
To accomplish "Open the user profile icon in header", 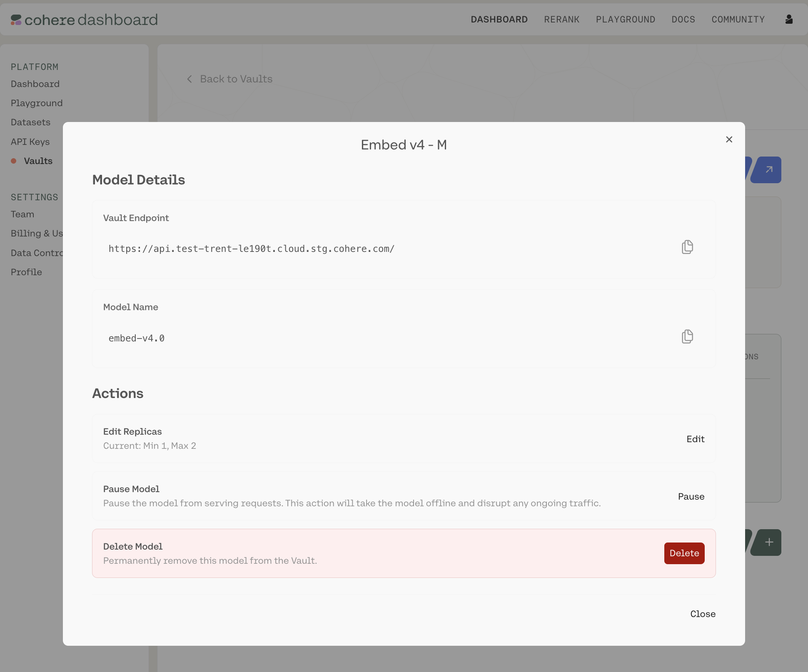I will (789, 19).
